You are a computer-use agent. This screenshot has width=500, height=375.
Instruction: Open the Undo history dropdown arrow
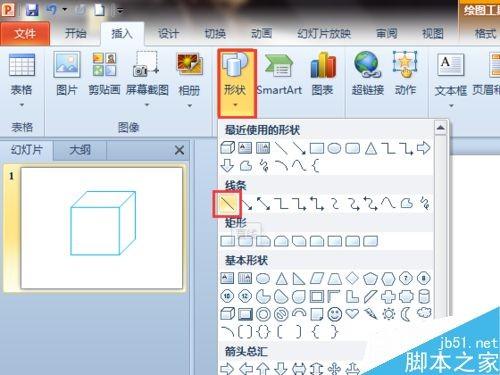[x=65, y=10]
